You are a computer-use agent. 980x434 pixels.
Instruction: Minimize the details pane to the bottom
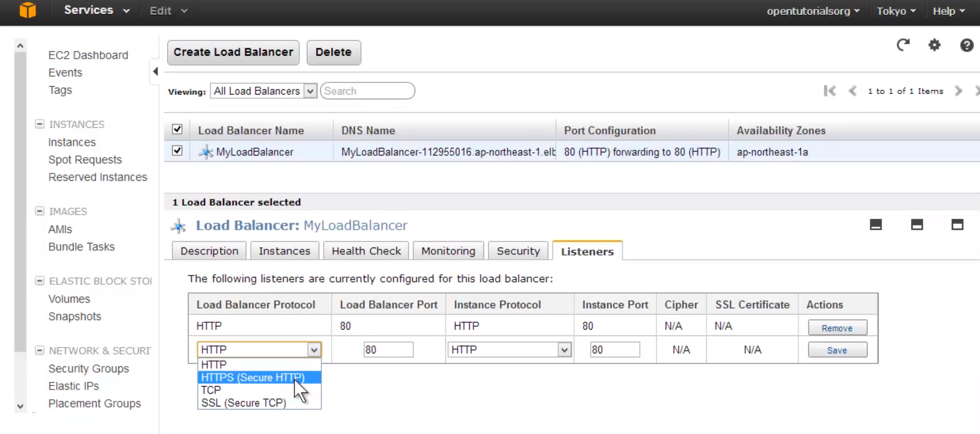(876, 224)
